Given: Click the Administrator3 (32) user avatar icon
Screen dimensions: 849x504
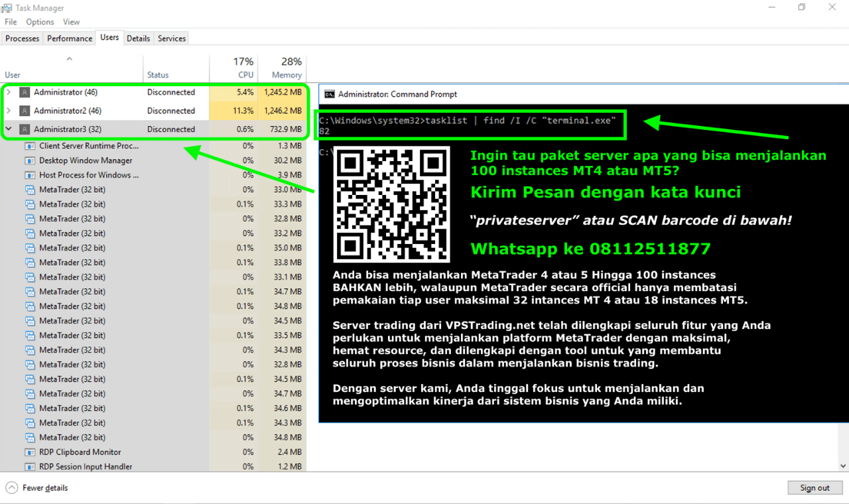Looking at the screenshot, I should point(25,129).
